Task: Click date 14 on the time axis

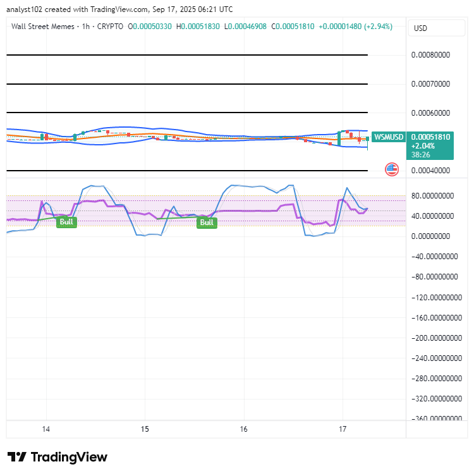Action: 46,429
